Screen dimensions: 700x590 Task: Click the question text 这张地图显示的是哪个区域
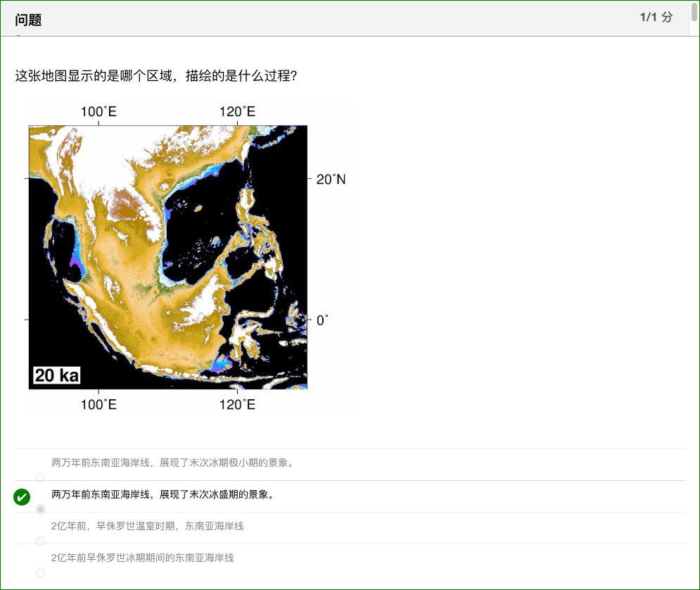click(94, 75)
